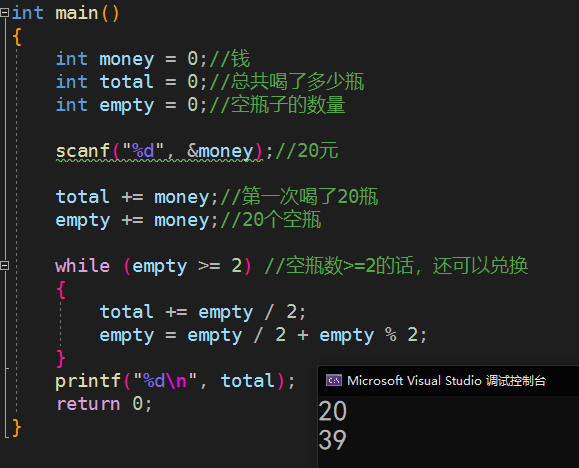Screen dimensions: 579x468
Task: Click the 'return 0;' statement
Action: 104,404
